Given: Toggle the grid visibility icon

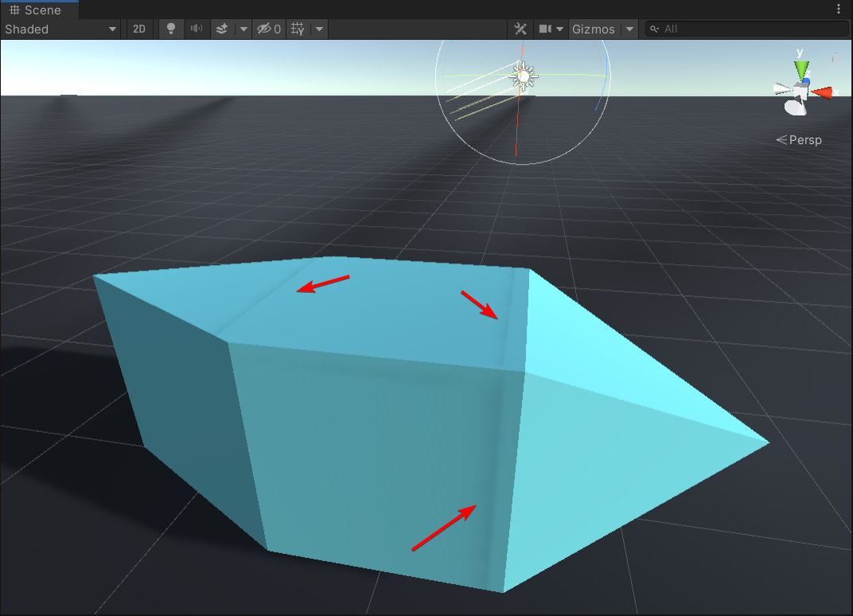Looking at the screenshot, I should [296, 29].
